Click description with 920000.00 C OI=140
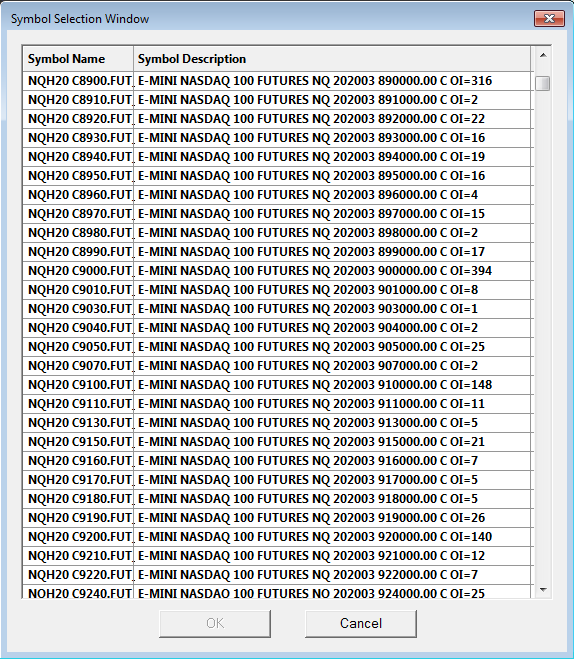The height and width of the screenshot is (659, 574). (332, 537)
